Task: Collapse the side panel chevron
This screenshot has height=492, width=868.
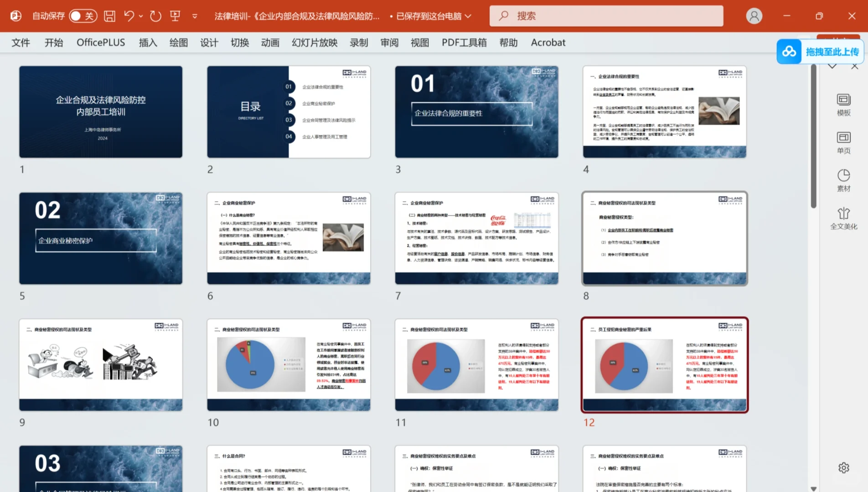Action: (x=832, y=67)
